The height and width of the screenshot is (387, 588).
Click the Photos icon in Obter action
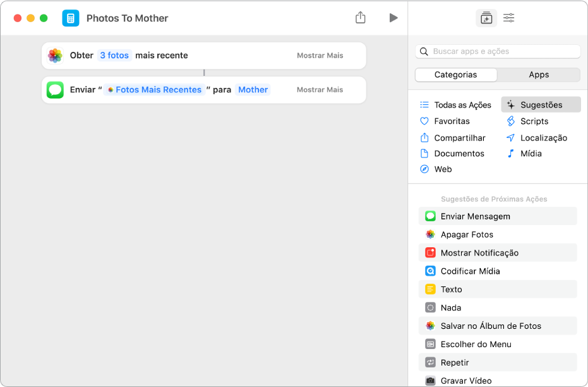[56, 56]
